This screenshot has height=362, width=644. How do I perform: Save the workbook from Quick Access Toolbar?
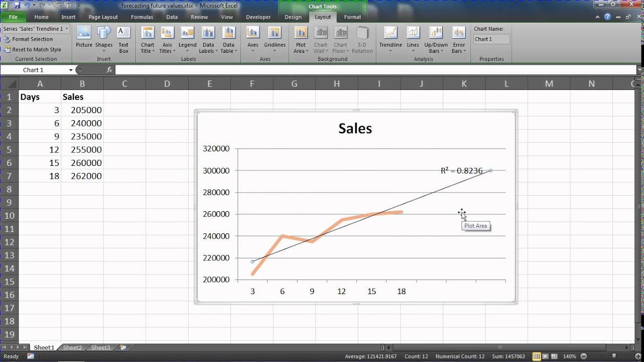tap(17, 6)
